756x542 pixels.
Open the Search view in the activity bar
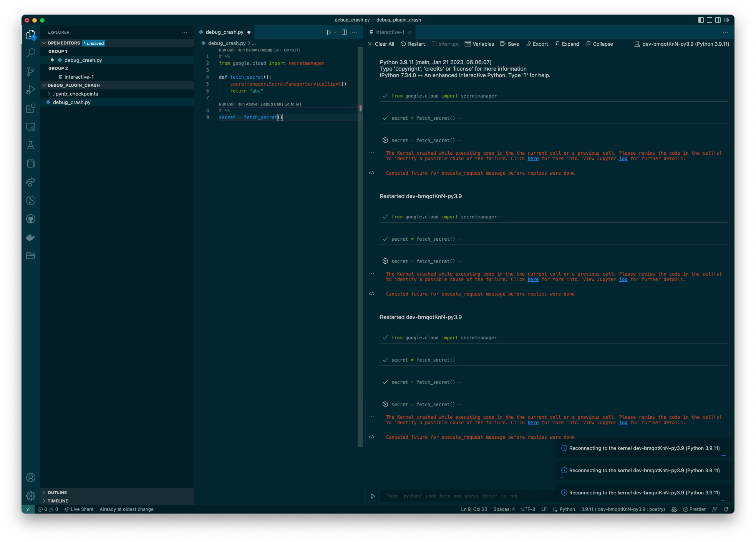click(31, 53)
